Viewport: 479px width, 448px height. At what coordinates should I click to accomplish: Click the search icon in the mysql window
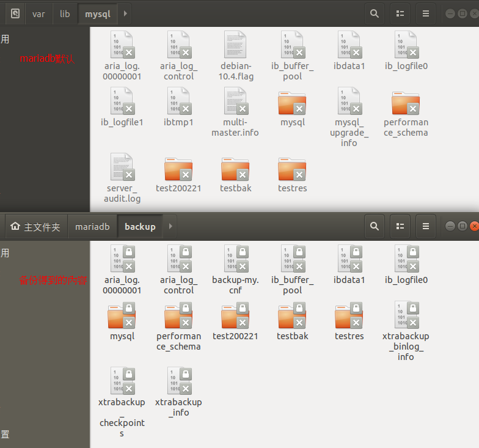click(374, 13)
